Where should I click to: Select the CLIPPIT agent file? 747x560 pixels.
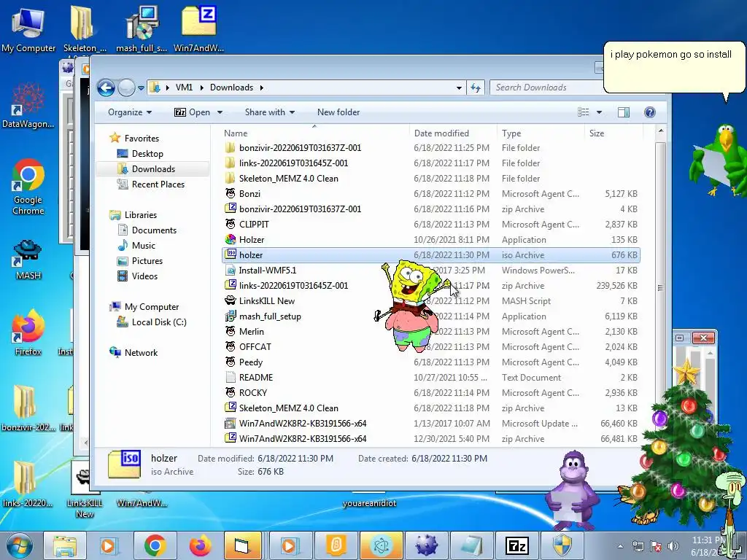(430, 225)
